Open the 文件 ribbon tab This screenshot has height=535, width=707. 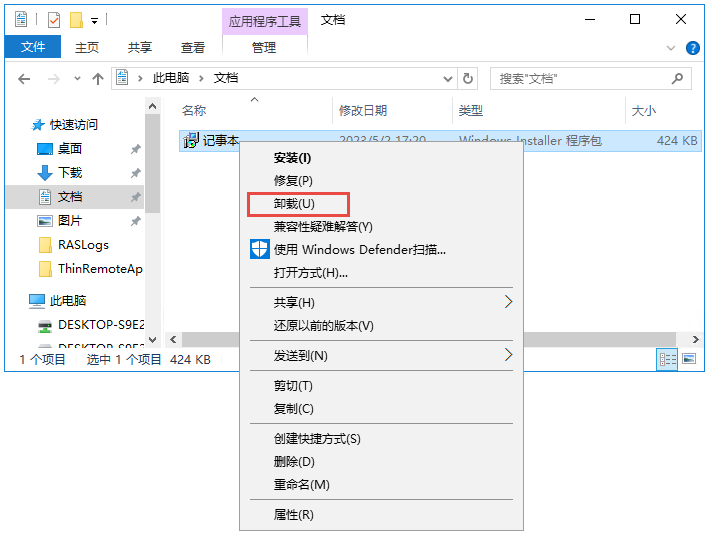pos(33,47)
